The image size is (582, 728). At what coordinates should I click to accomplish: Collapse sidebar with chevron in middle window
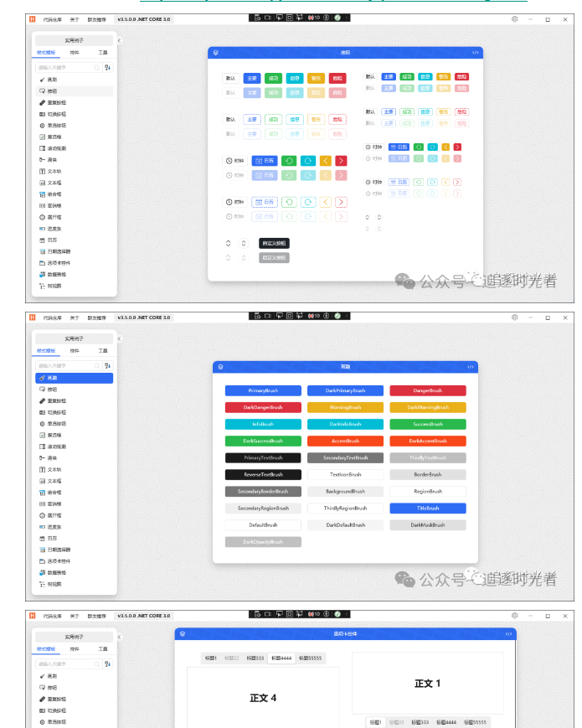click(x=119, y=339)
